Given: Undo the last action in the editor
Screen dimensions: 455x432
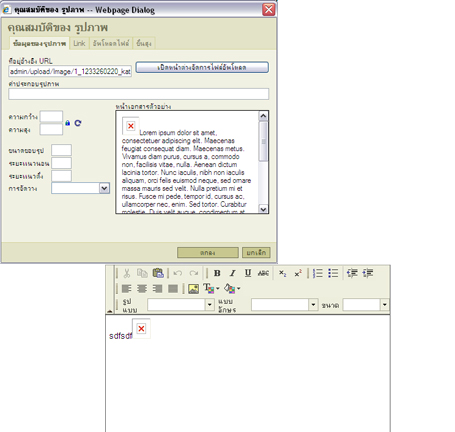Looking at the screenshot, I should [x=178, y=273].
